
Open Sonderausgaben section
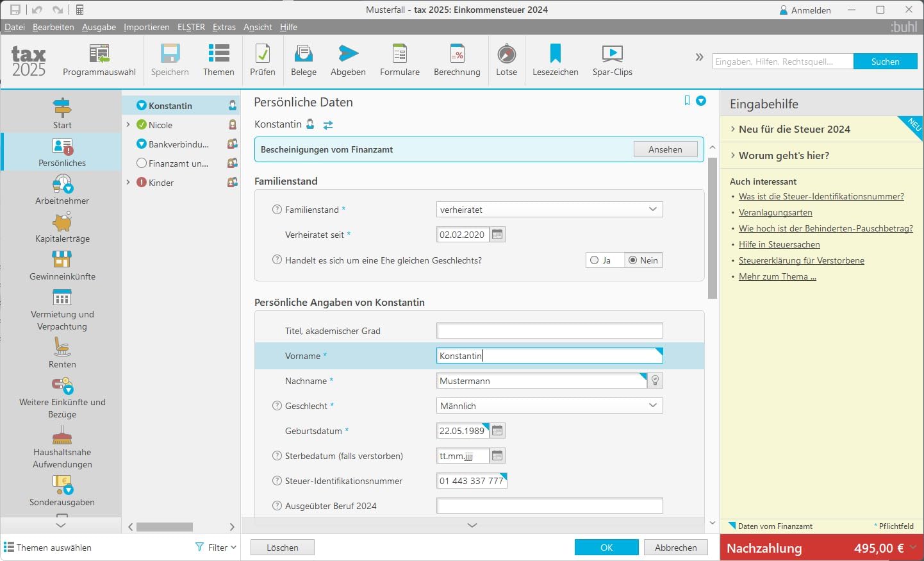coord(62,491)
